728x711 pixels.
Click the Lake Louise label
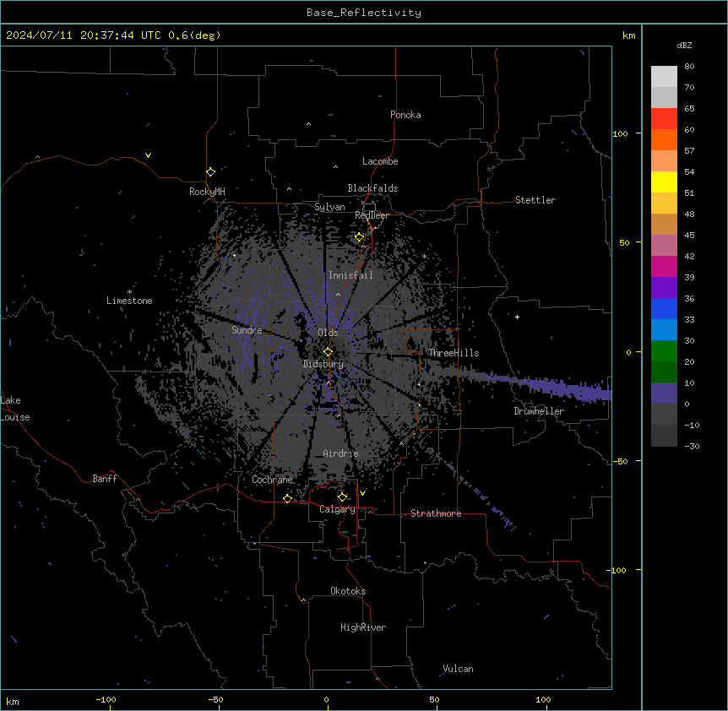(x=15, y=409)
